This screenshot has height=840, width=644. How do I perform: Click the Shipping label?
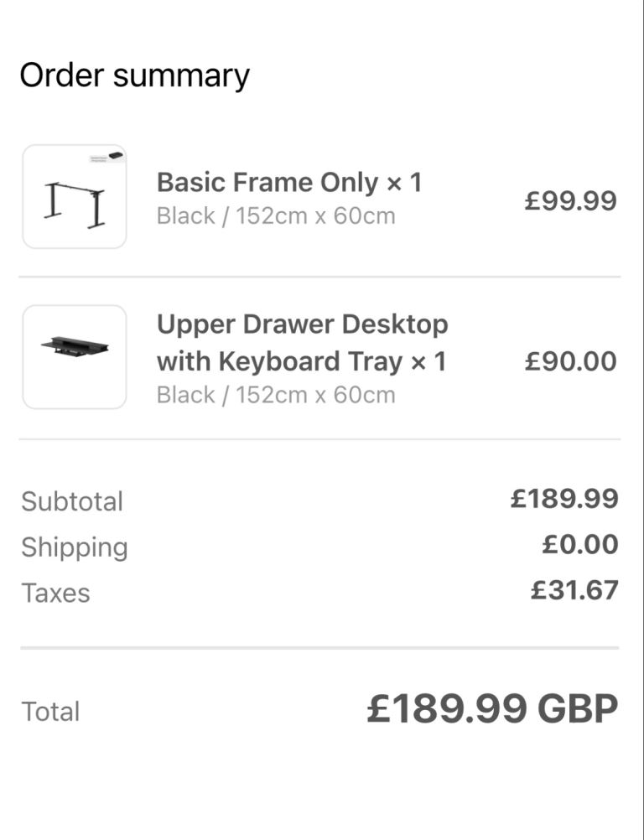(x=75, y=547)
